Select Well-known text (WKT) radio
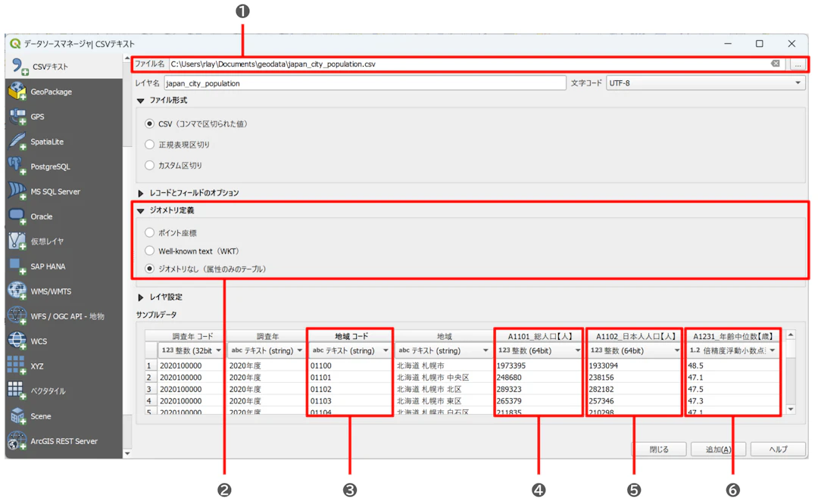This screenshot has height=504, width=818. click(x=150, y=250)
